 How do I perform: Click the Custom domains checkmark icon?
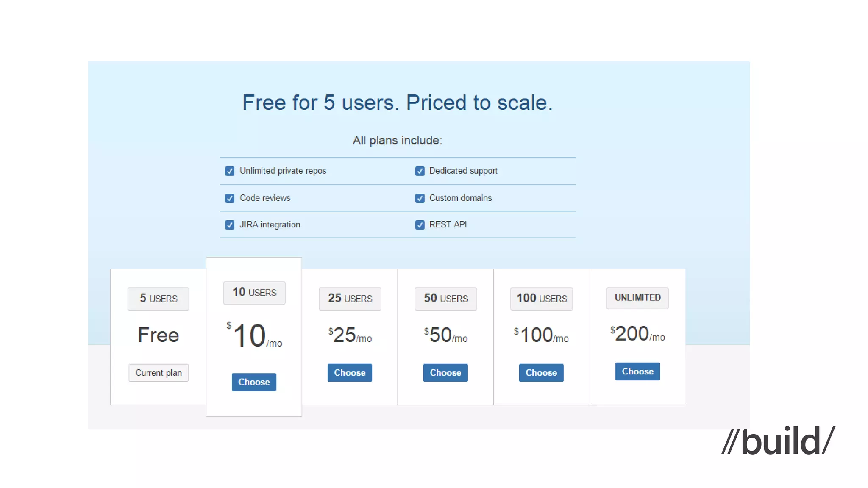[420, 198]
